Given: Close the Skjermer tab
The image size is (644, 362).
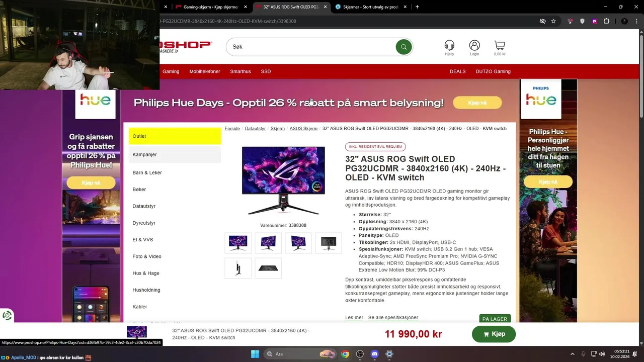Looking at the screenshot, I should click(x=405, y=7).
